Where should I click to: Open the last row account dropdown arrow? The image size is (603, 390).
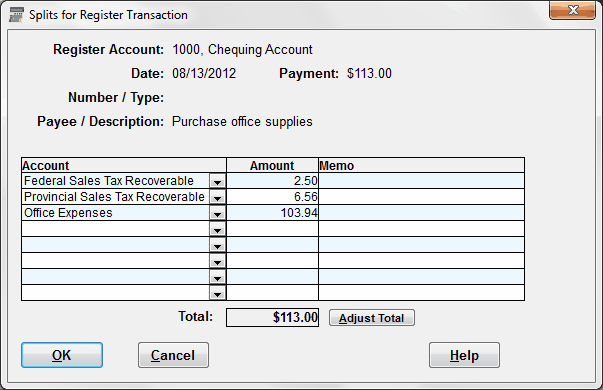[217, 294]
